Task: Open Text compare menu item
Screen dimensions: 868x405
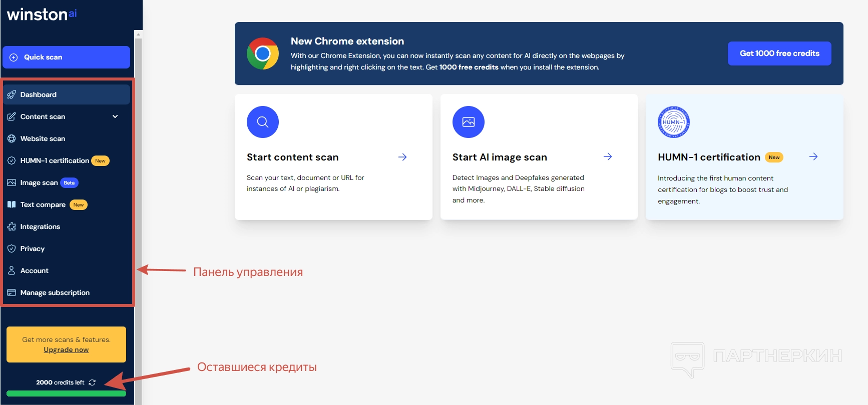Action: pyautogui.click(x=43, y=204)
